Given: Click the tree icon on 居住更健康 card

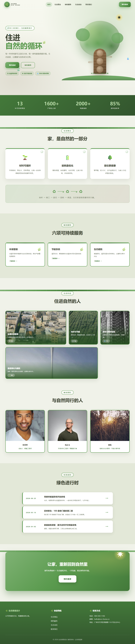Looking at the screenshot, I should coord(110,158).
